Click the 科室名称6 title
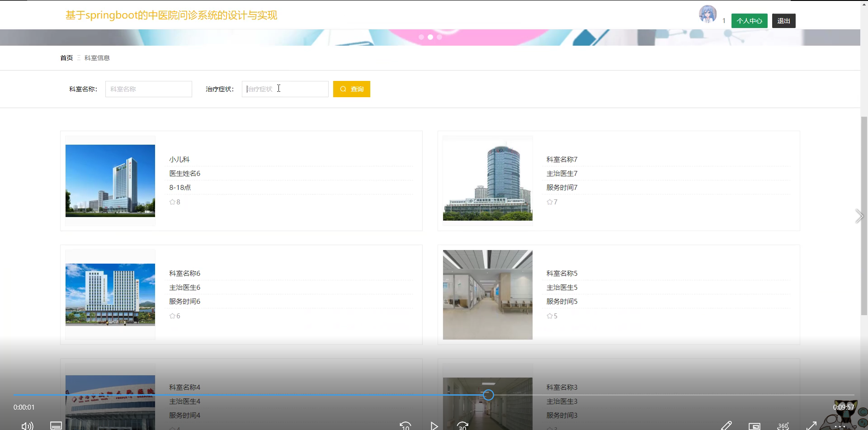The image size is (868, 430). 184,274
